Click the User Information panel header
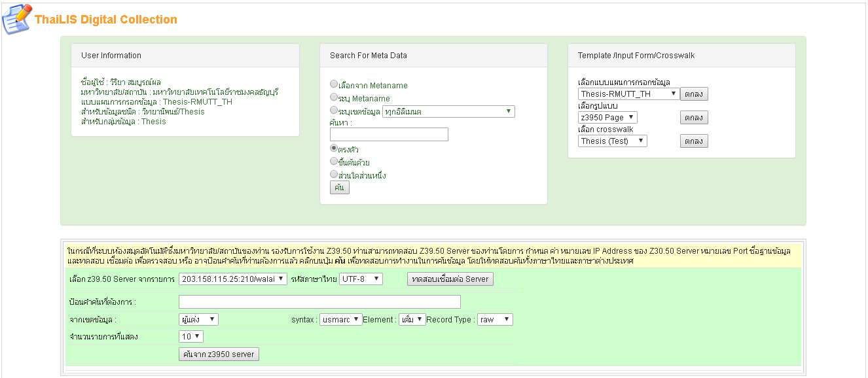The width and height of the screenshot is (868, 378). click(x=185, y=56)
